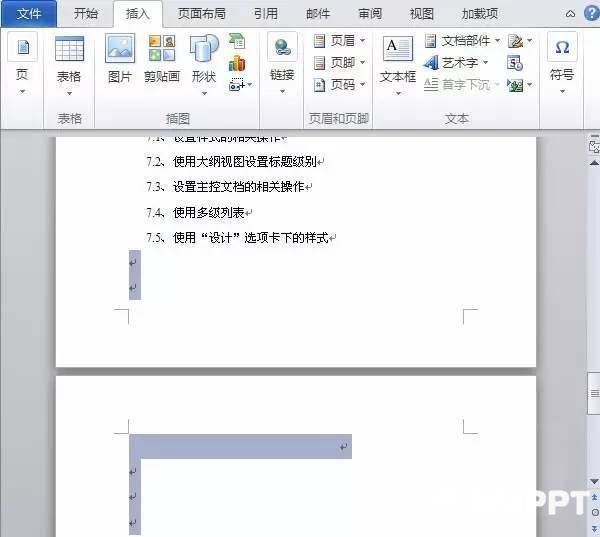
Task: Click the vertical scrollbar thumb
Action: tap(594, 393)
